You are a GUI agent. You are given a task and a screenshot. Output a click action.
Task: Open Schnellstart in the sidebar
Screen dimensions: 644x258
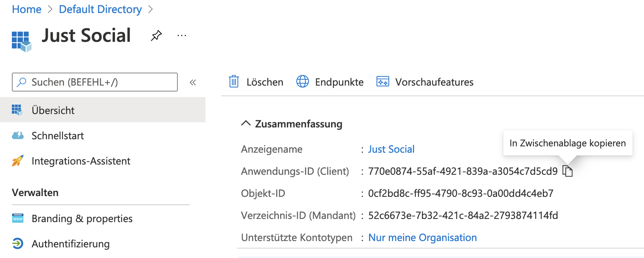[103, 136]
